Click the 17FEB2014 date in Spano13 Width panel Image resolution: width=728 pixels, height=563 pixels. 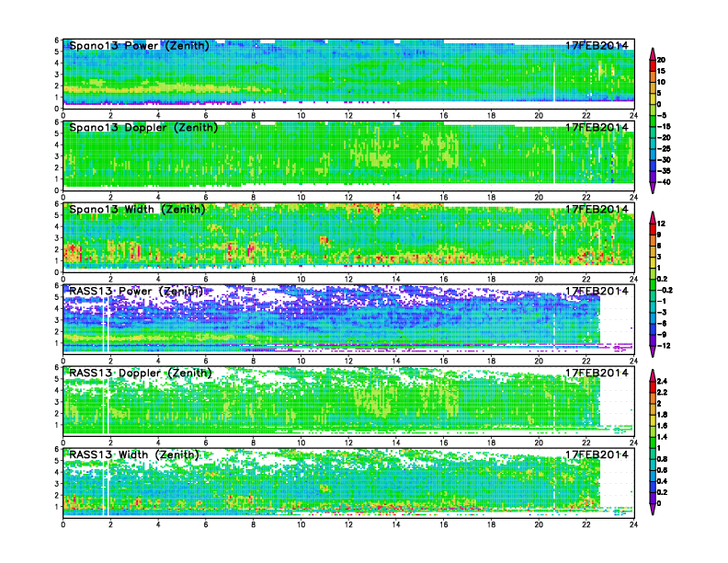(x=597, y=209)
